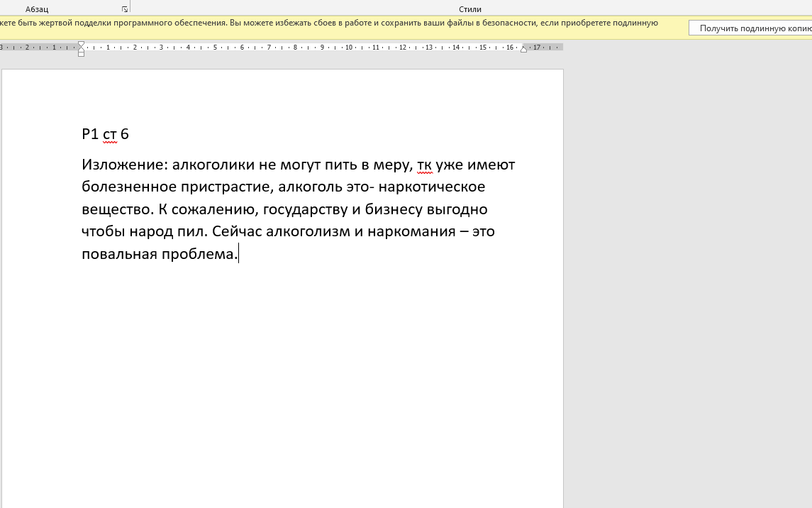This screenshot has width=812, height=508.
Task: Click the left indent square marker on the ruler
Action: click(x=81, y=54)
